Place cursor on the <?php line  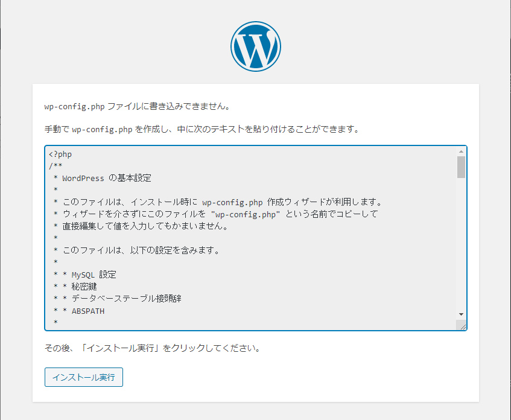(x=60, y=154)
